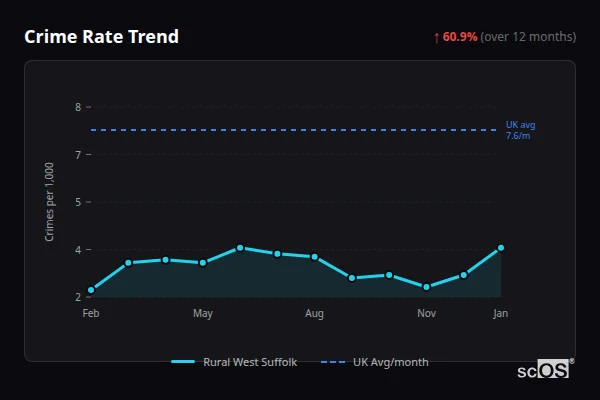Image resolution: width=600 pixels, height=400 pixels.
Task: Toggle the Rural West Suffolk legend series
Action: point(249,362)
